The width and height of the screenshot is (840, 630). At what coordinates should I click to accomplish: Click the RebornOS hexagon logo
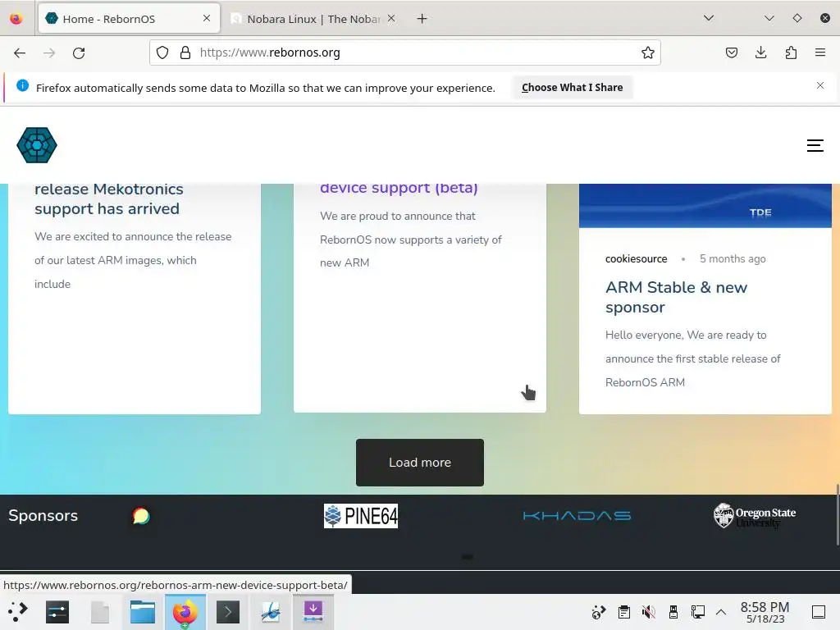click(x=37, y=145)
